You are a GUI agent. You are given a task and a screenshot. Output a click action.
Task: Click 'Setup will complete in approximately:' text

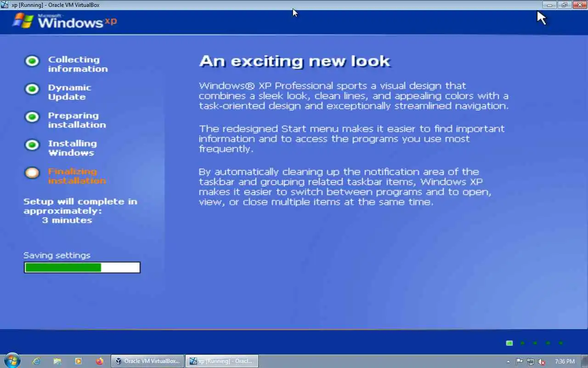tap(80, 206)
